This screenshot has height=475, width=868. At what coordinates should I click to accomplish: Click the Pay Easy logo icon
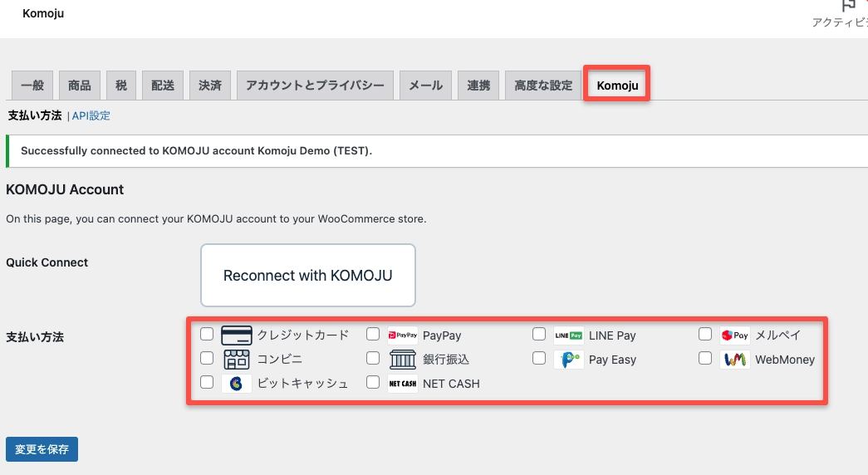(568, 360)
